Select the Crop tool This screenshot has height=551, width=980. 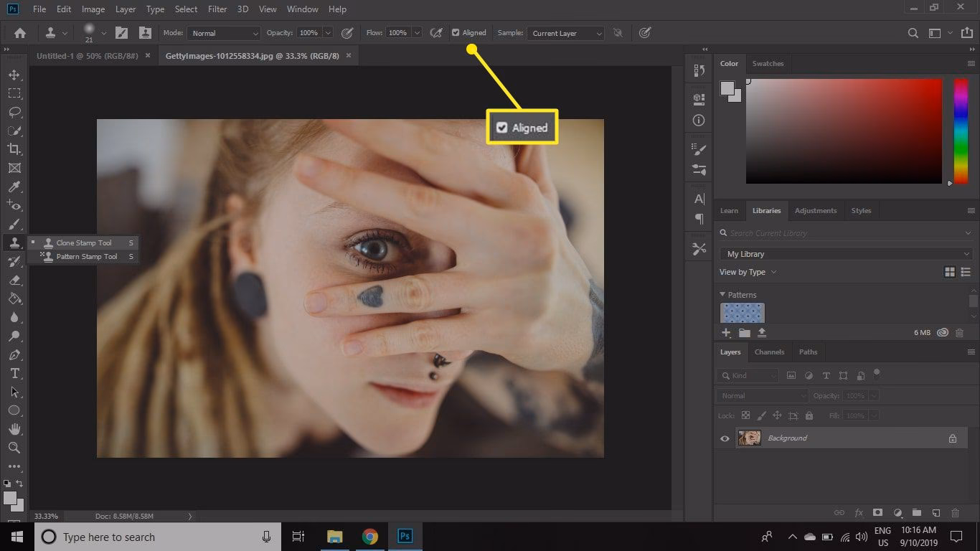(14, 149)
